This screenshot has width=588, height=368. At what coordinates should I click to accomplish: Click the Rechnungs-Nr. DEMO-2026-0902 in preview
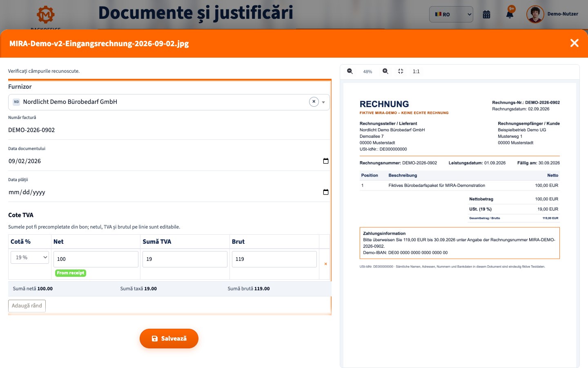pyautogui.click(x=526, y=103)
